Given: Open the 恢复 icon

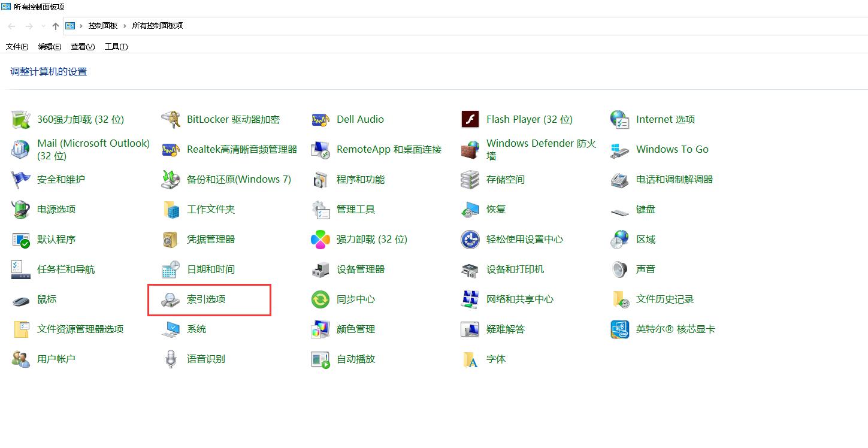Looking at the screenshot, I should pyautogui.click(x=470, y=209).
